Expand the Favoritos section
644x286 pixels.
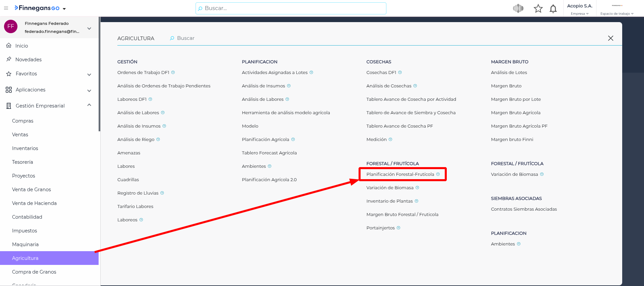click(89, 74)
